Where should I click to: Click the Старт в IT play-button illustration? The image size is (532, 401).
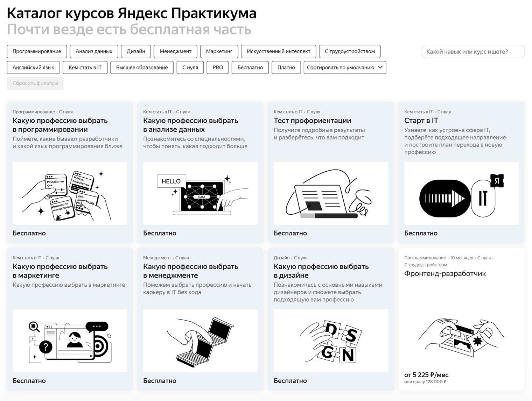pyautogui.click(x=461, y=193)
